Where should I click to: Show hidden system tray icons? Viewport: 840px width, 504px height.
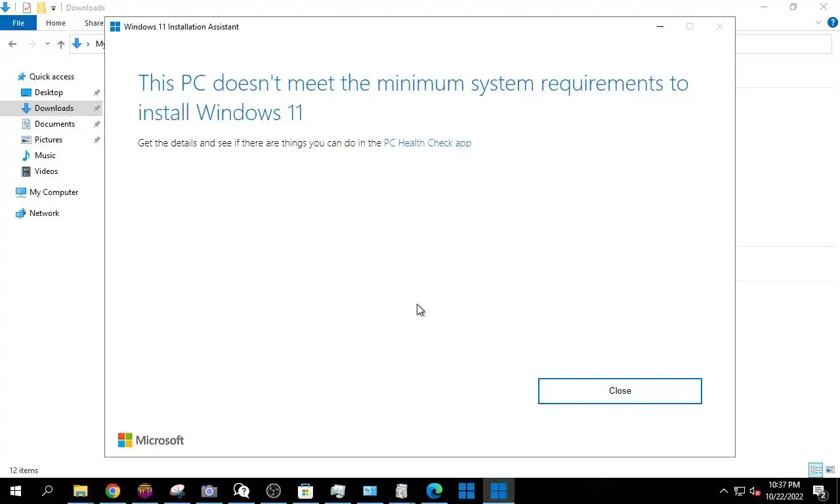point(724,491)
